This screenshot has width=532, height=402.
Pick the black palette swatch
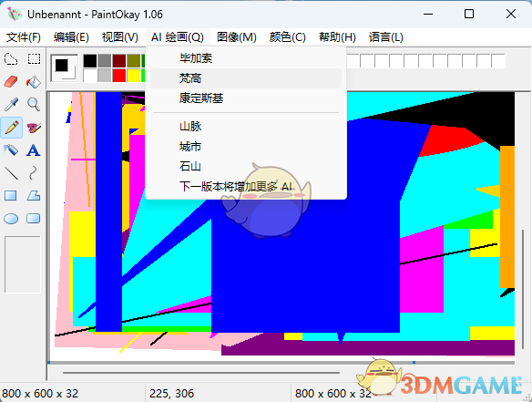click(x=90, y=61)
